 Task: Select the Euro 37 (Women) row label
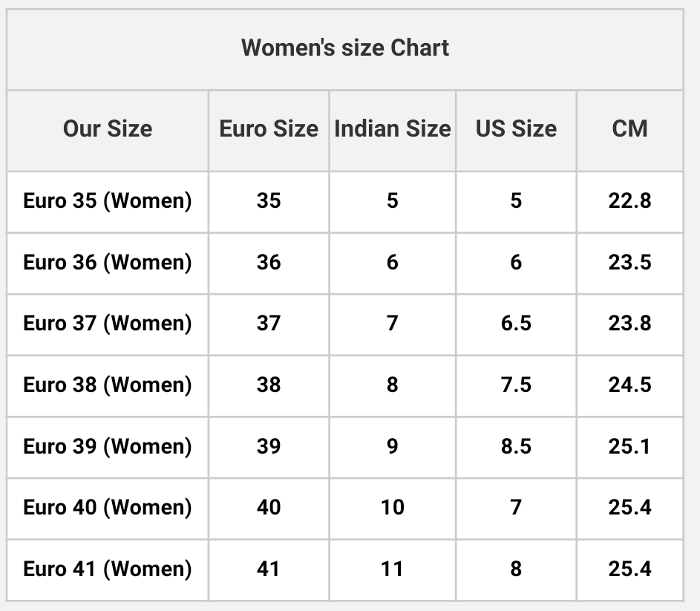(108, 323)
